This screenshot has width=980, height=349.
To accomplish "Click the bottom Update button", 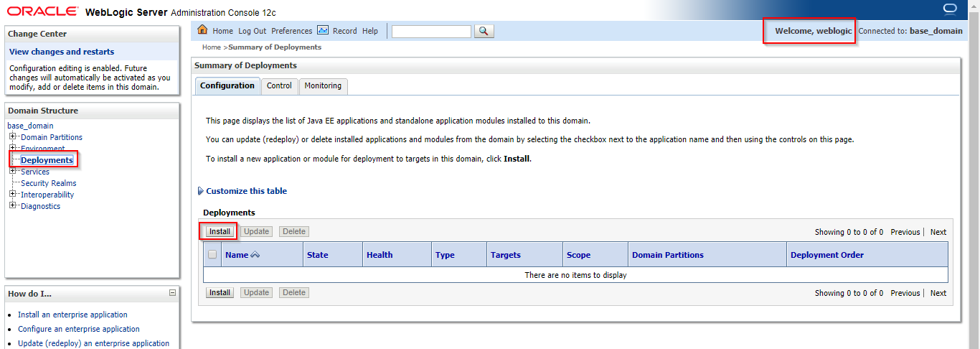I will (x=256, y=292).
